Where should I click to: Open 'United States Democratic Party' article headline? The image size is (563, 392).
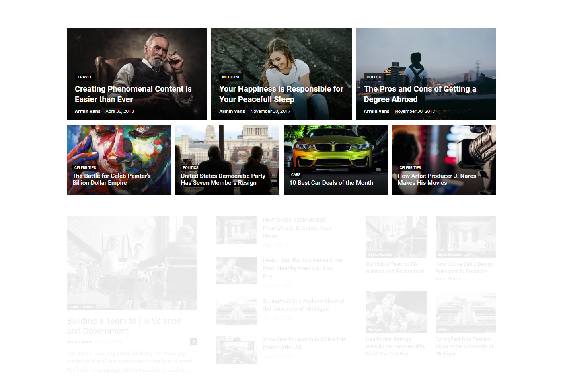pyautogui.click(x=223, y=179)
